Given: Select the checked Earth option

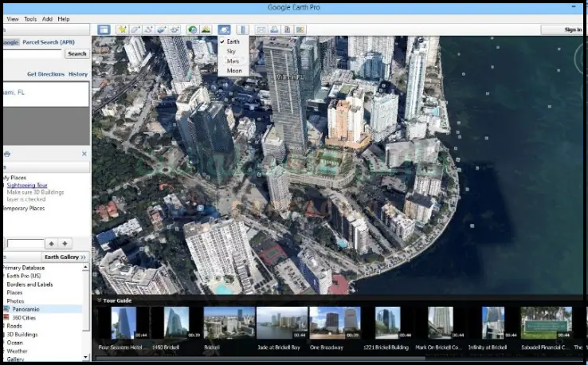Looking at the screenshot, I should click(x=232, y=41).
